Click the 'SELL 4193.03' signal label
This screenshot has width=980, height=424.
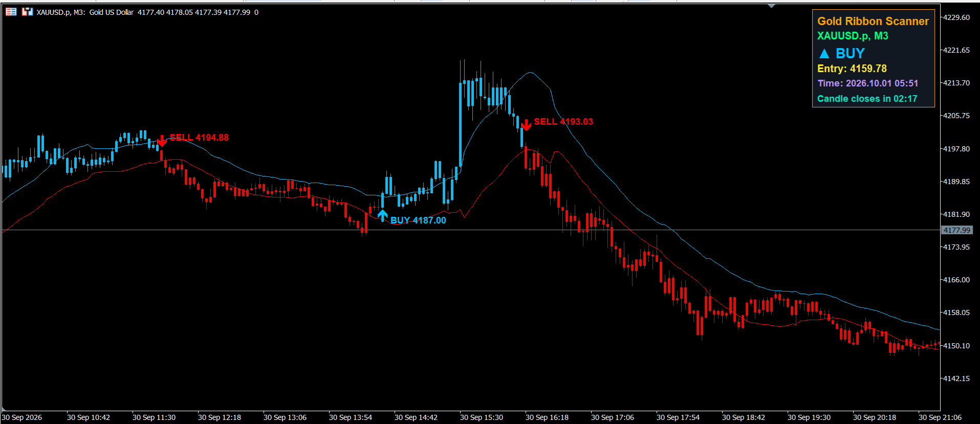[x=563, y=122]
